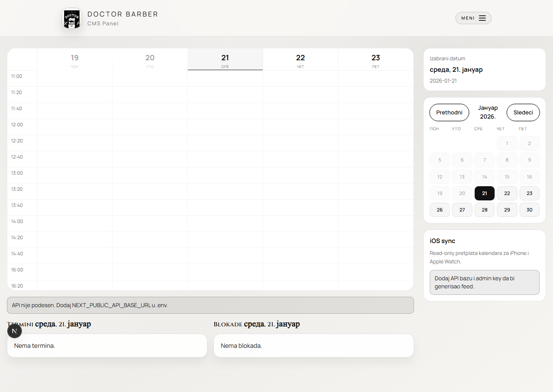
Task: Select date 22 in the mini calendar
Action: (507, 193)
